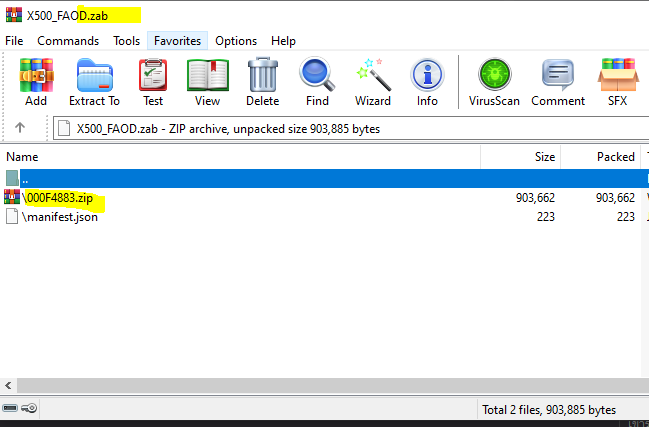Screen dimensions: 649x427
Task: Click the Add toolbar icon
Action: 36,75
